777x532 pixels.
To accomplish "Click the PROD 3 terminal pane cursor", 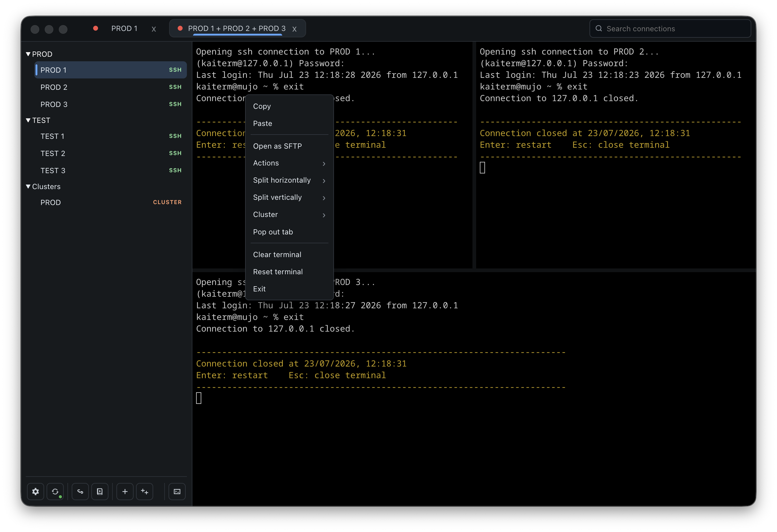I will [x=199, y=398].
